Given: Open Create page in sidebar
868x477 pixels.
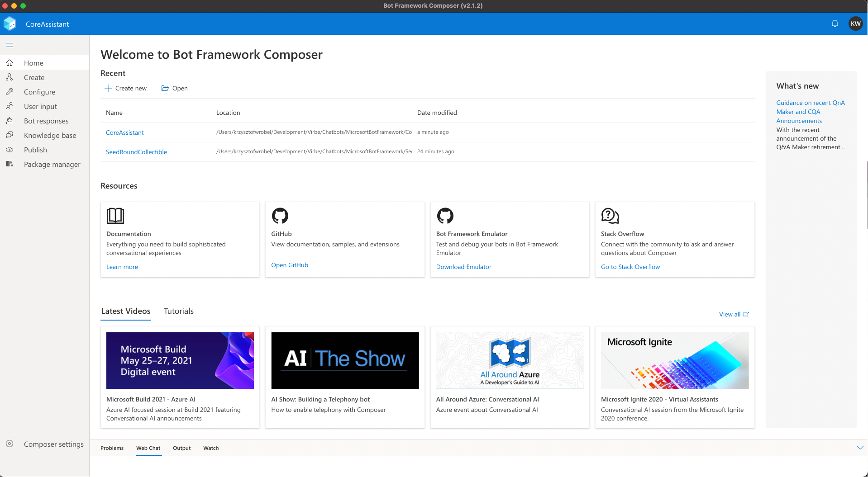Looking at the screenshot, I should 44,77.
